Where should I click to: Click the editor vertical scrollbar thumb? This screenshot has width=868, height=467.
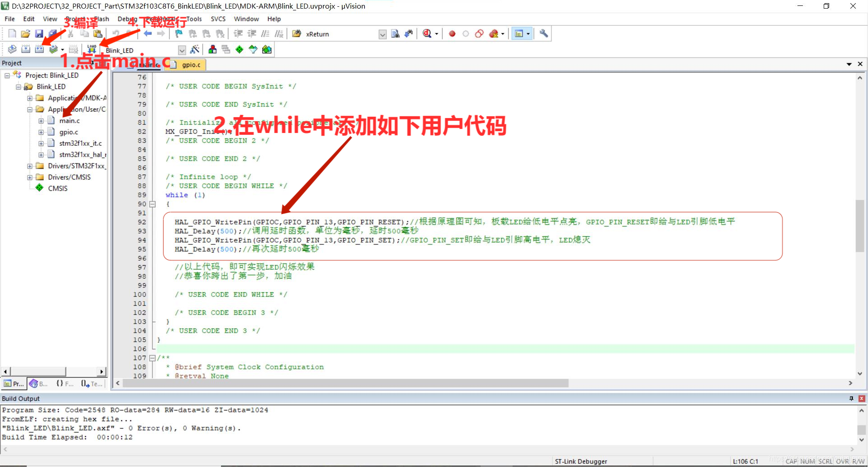click(x=860, y=226)
